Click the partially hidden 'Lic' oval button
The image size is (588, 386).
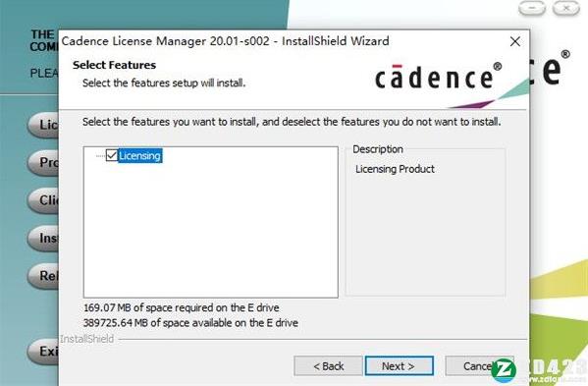pyautogui.click(x=43, y=124)
